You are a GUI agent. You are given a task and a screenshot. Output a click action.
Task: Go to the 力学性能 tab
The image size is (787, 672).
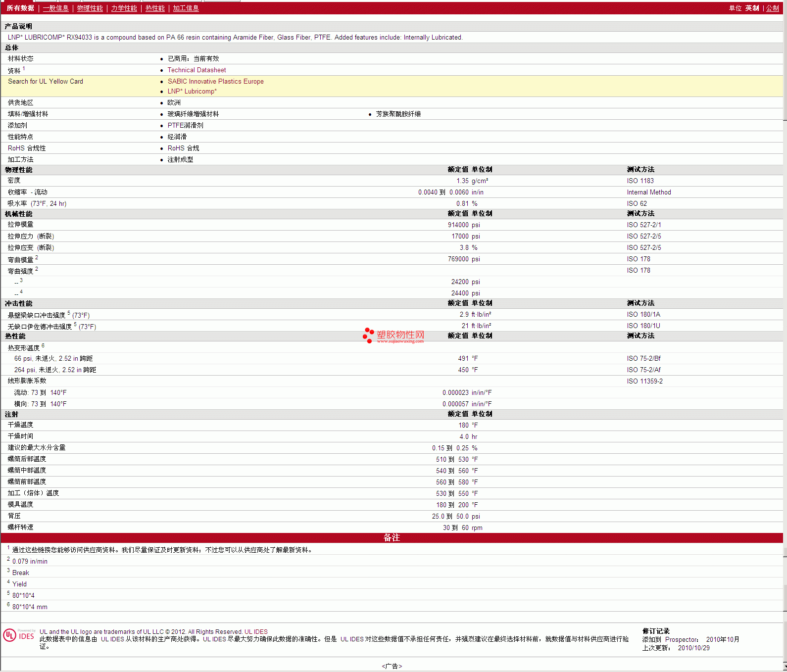[124, 8]
